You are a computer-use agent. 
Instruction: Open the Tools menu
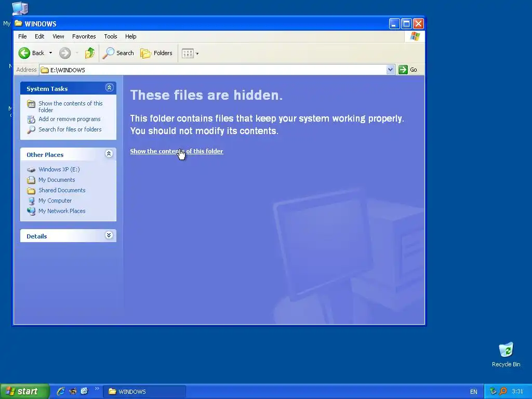(x=111, y=36)
